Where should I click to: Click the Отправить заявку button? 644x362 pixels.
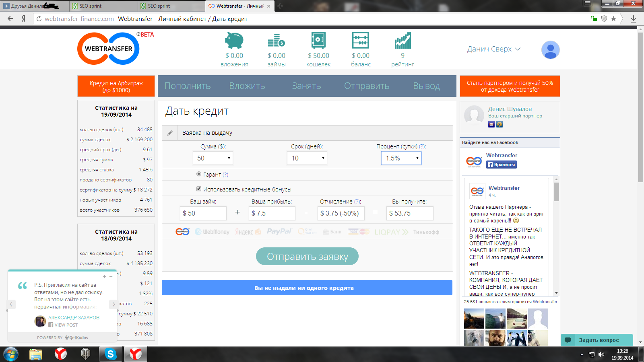pyautogui.click(x=308, y=256)
